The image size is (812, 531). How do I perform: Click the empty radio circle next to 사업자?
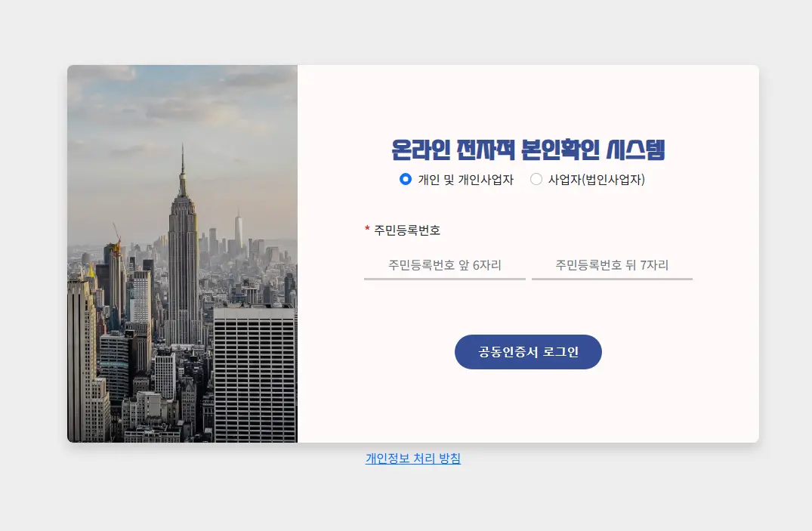[536, 179]
